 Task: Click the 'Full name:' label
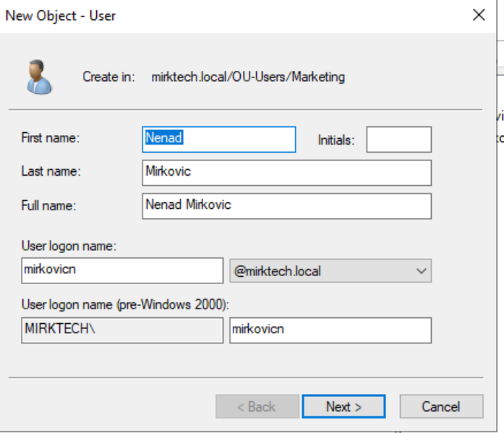(49, 205)
